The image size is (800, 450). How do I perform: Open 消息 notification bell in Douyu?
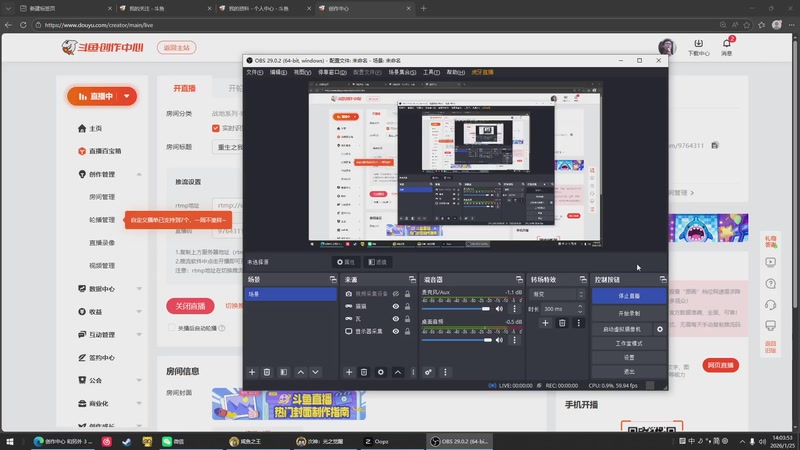[727, 46]
